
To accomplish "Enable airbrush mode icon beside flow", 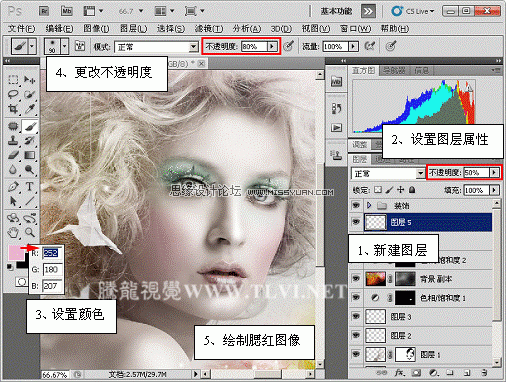I will (x=369, y=46).
